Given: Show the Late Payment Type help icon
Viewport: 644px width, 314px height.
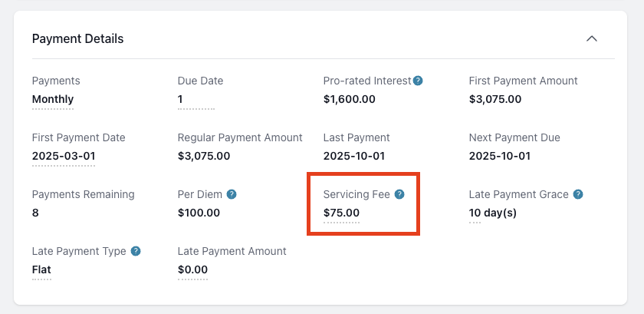Looking at the screenshot, I should tap(136, 251).
